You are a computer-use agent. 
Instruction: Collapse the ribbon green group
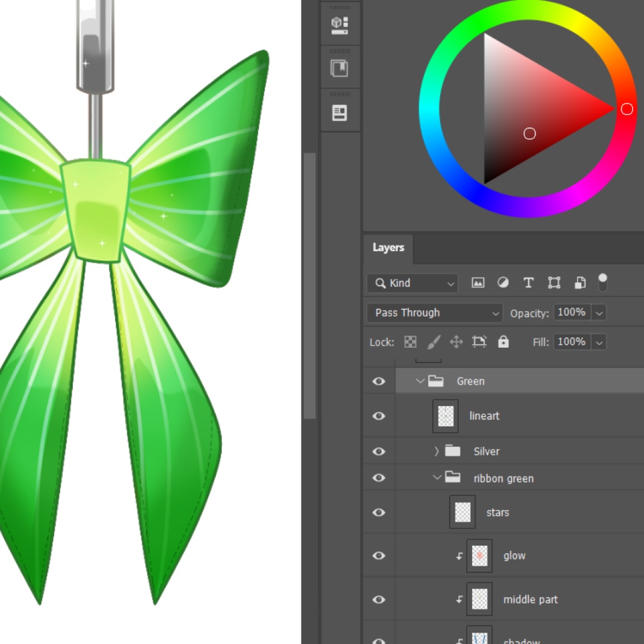(437, 477)
